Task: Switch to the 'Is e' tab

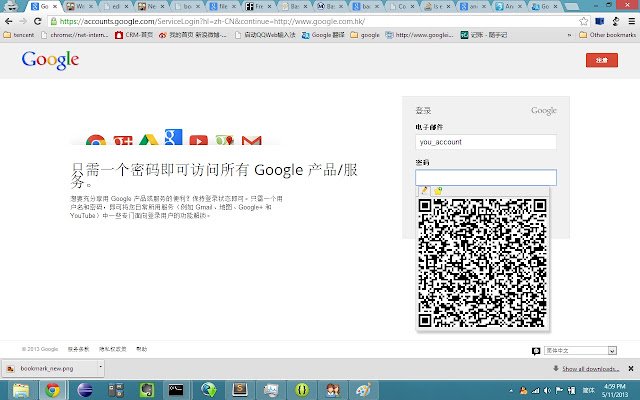Action: (436, 7)
